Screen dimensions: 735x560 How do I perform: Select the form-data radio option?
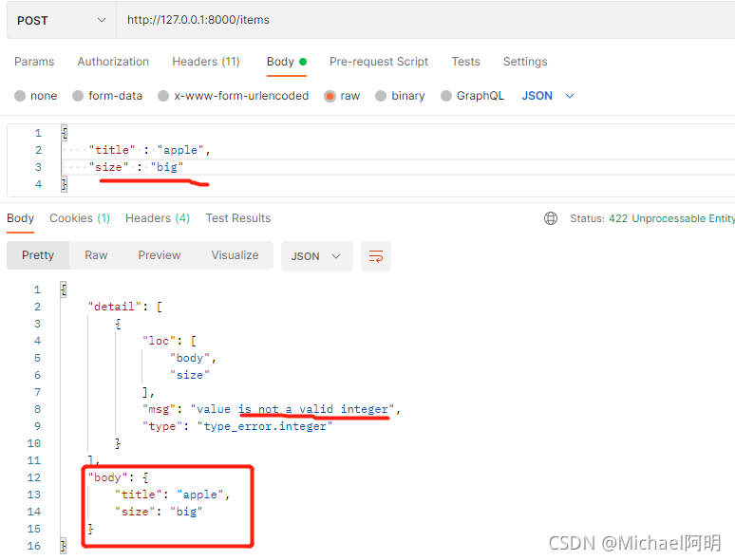107,96
